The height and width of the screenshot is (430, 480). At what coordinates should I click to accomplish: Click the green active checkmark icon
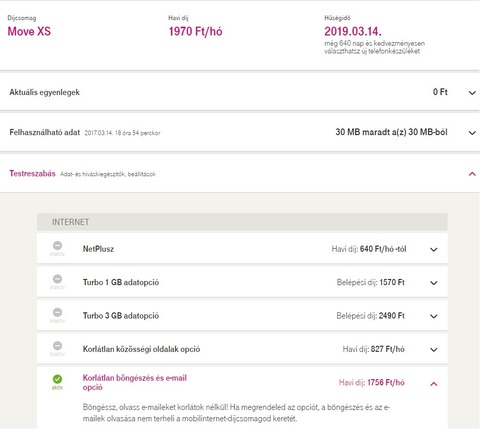coord(57,379)
